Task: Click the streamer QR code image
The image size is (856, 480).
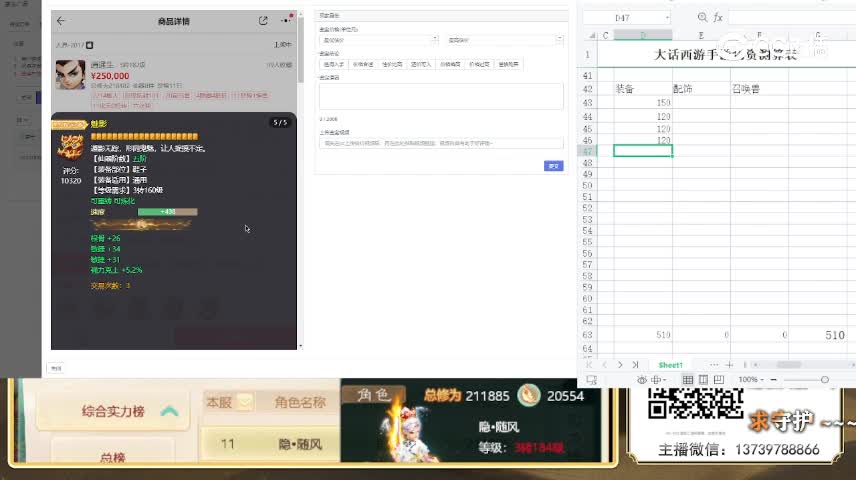Action: (696, 403)
